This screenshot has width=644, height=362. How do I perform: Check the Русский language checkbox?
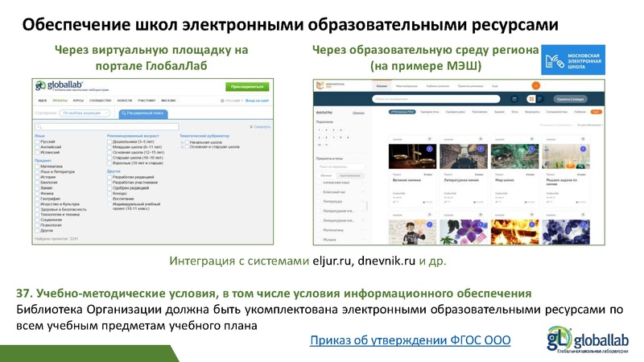[x=37, y=142]
